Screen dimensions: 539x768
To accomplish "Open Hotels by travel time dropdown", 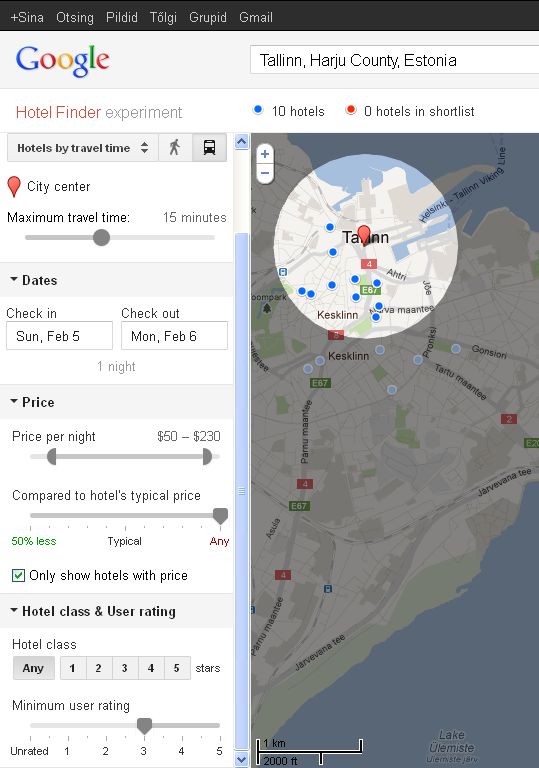I will point(83,147).
